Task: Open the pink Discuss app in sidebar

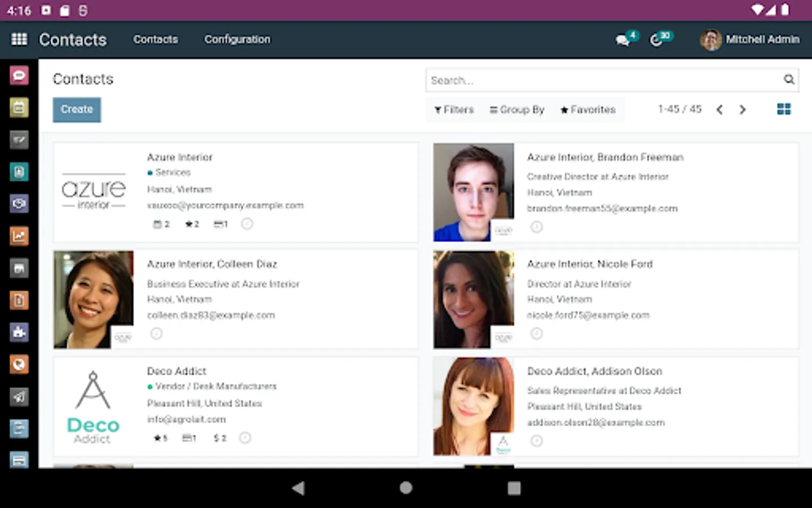Action: pyautogui.click(x=19, y=75)
